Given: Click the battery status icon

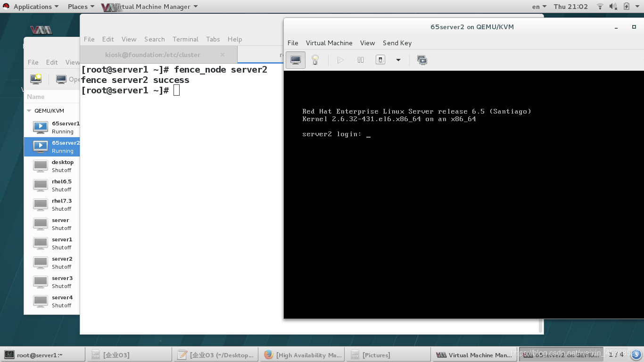Looking at the screenshot, I should [626, 7].
